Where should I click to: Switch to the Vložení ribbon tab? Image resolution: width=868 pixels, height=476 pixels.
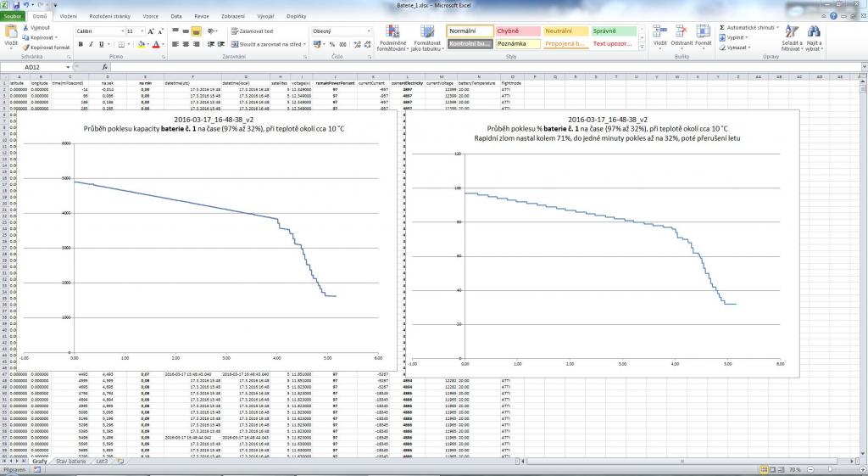point(69,16)
